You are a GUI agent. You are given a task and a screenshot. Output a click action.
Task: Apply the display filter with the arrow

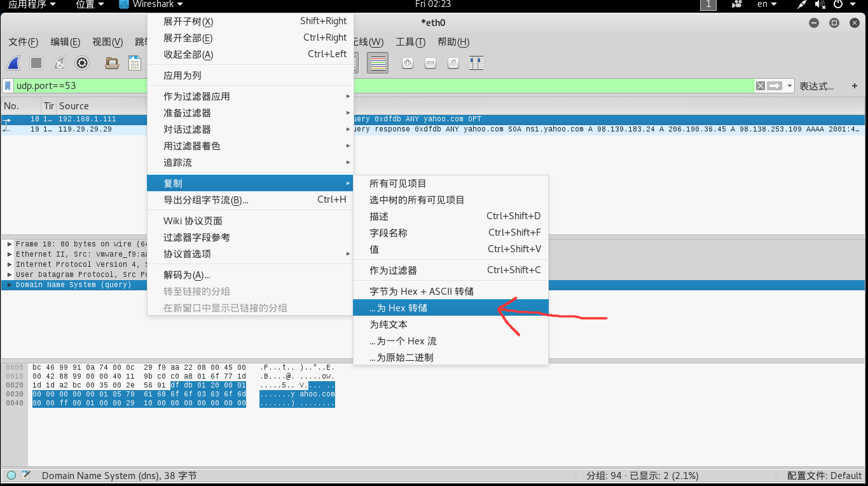tap(775, 86)
